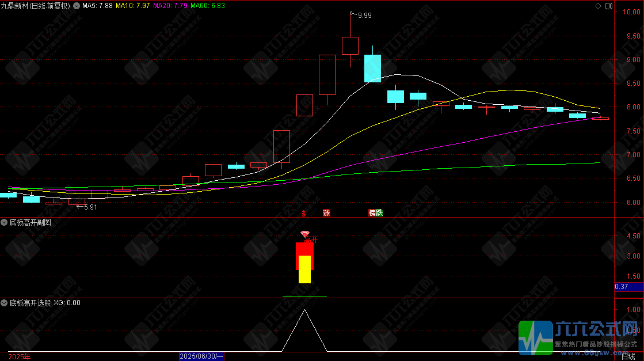Expand the 底板高开副图 indicator menu arrow
Viewport: 644px width, 361px height.
click(4, 222)
